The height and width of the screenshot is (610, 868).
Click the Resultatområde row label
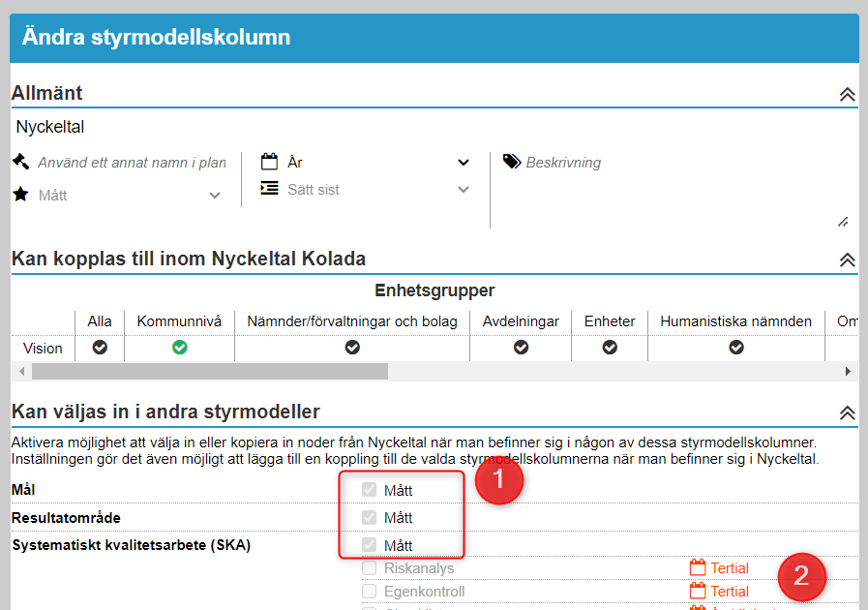[66, 518]
